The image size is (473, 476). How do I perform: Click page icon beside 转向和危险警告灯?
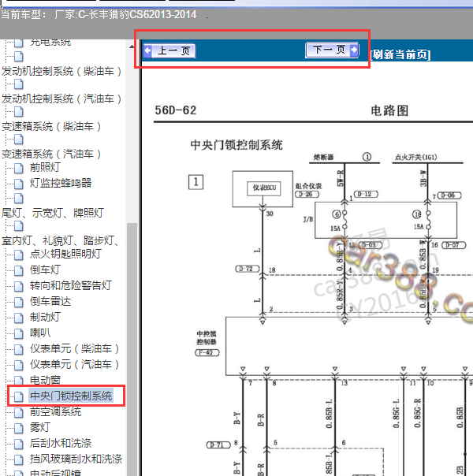(x=18, y=286)
